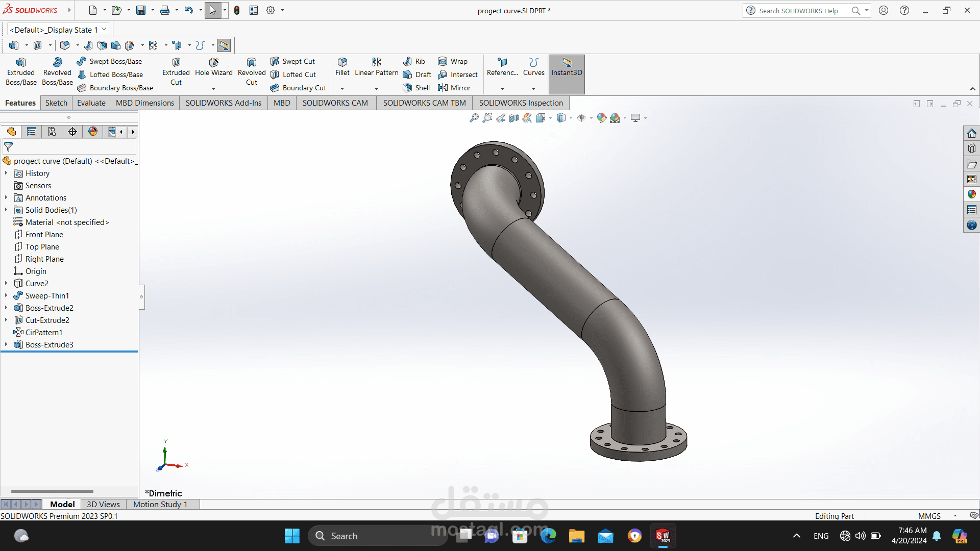Image resolution: width=980 pixels, height=551 pixels.
Task: Expand the Sweep-Thin1 feature node
Action: (x=6, y=295)
